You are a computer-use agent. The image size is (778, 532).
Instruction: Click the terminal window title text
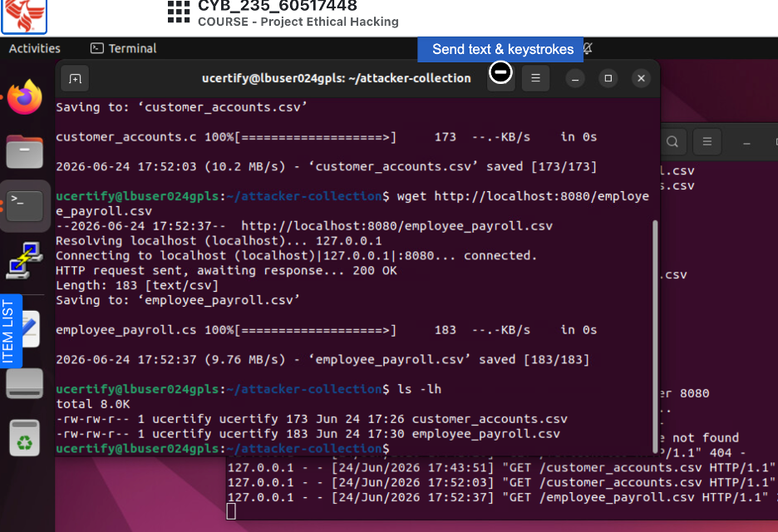[x=337, y=78]
